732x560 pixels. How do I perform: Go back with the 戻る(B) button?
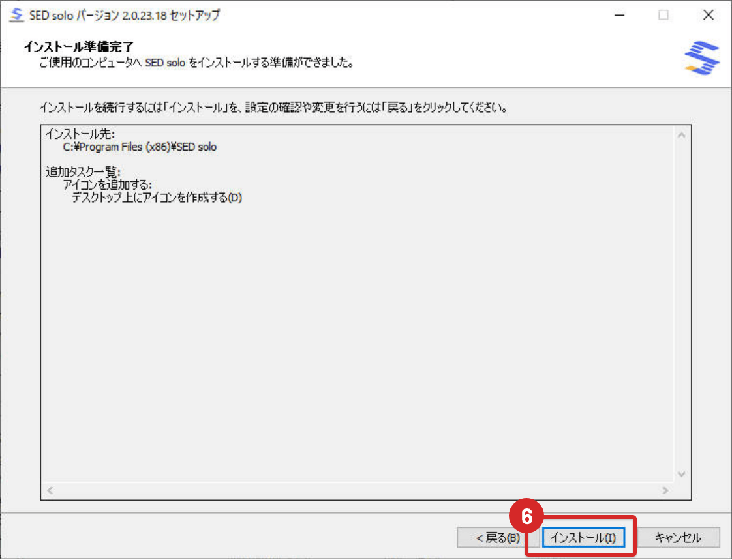(x=498, y=538)
